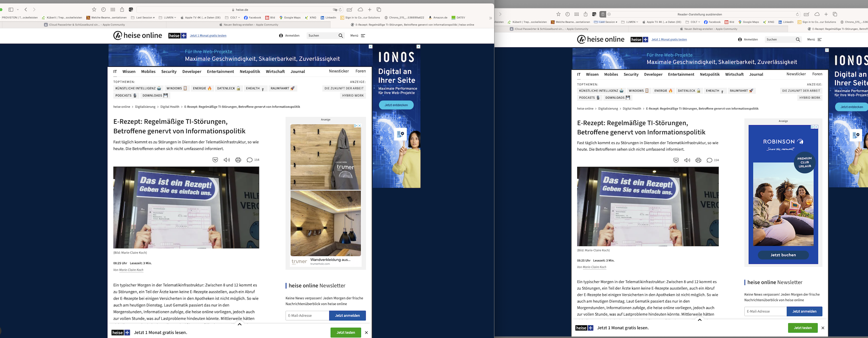Bookmark the page with star icon in right window
Viewport: 868px width, 338px height.
coord(558,14)
